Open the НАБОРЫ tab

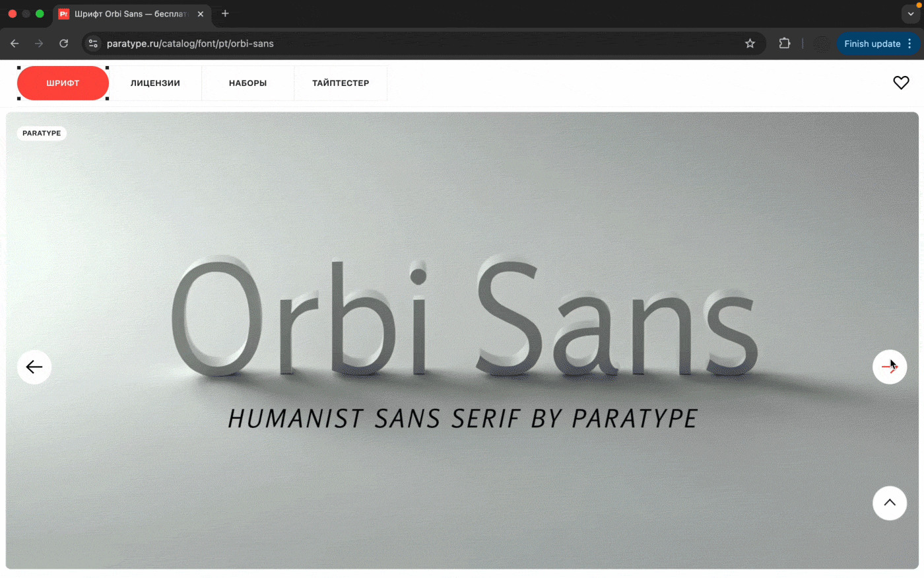tap(248, 83)
